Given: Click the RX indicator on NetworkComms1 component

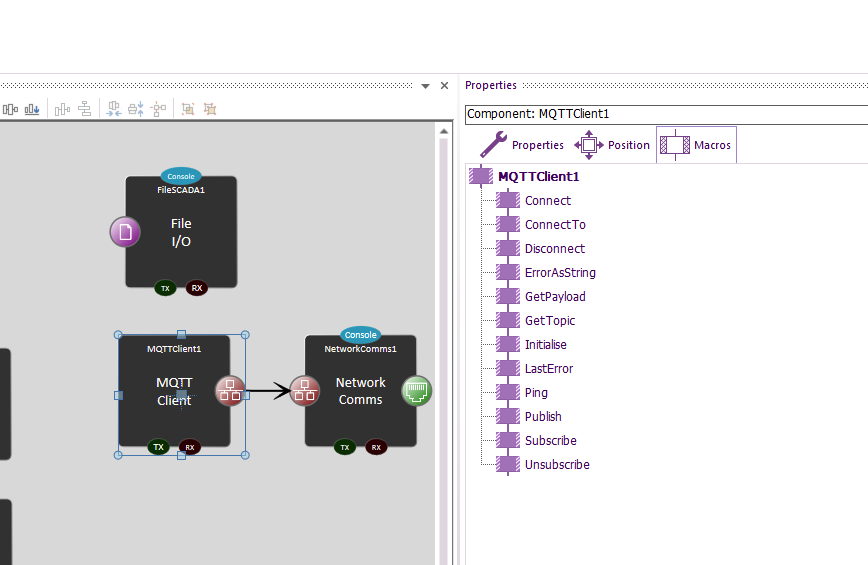Looking at the screenshot, I should coord(376,447).
